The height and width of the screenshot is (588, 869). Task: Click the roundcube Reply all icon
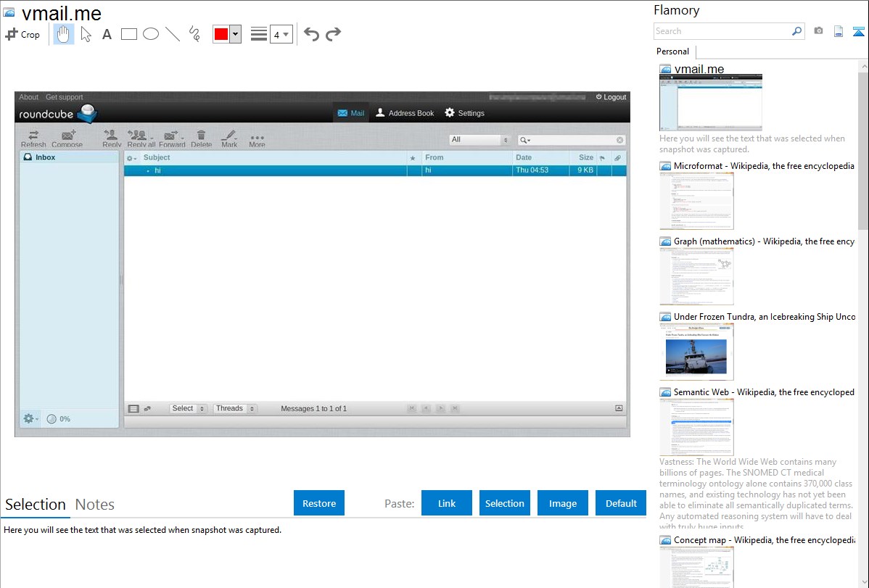click(x=141, y=138)
